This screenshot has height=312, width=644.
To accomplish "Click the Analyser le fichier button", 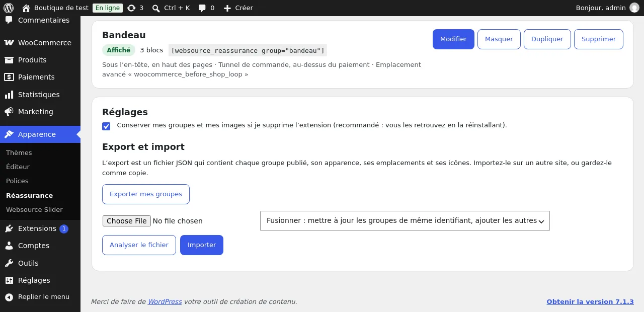I will tap(139, 245).
